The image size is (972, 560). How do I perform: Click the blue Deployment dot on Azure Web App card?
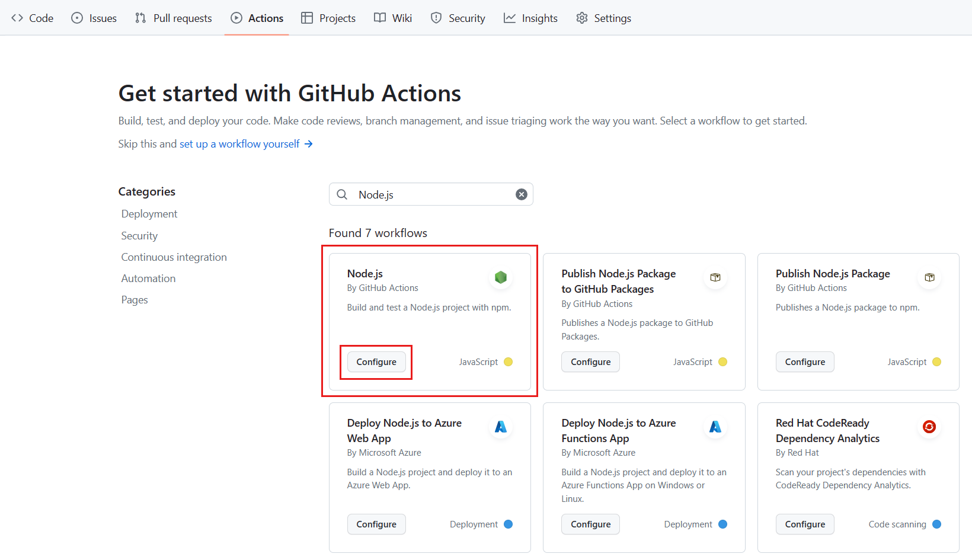click(508, 524)
